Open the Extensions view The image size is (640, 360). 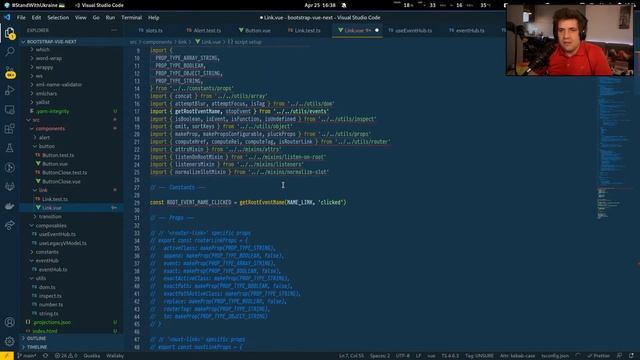tap(10, 129)
